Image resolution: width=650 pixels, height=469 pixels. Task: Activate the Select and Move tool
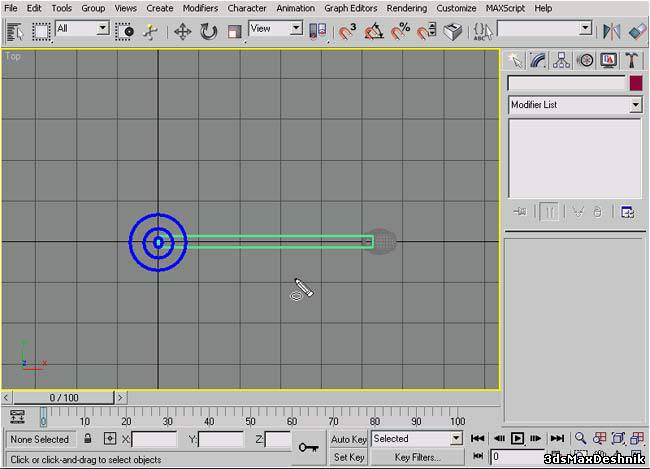click(x=182, y=32)
